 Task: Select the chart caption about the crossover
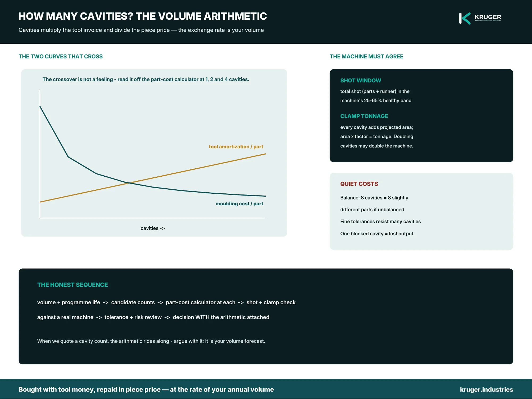pos(146,79)
